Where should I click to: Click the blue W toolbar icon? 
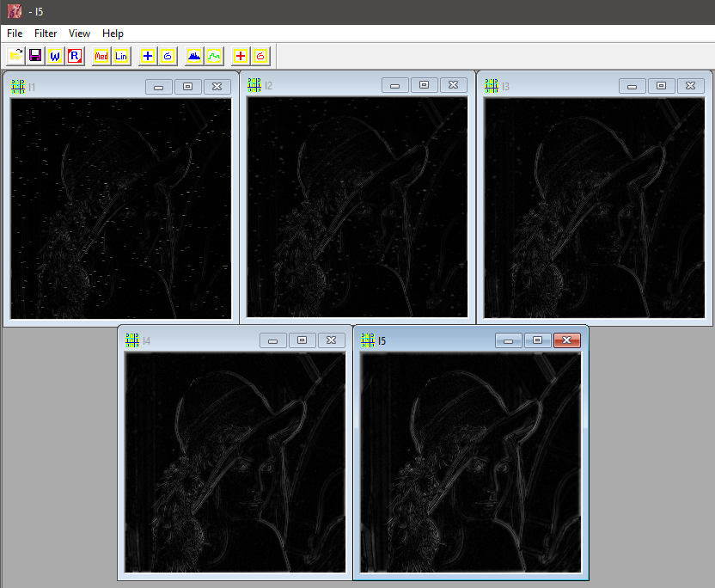pos(55,56)
